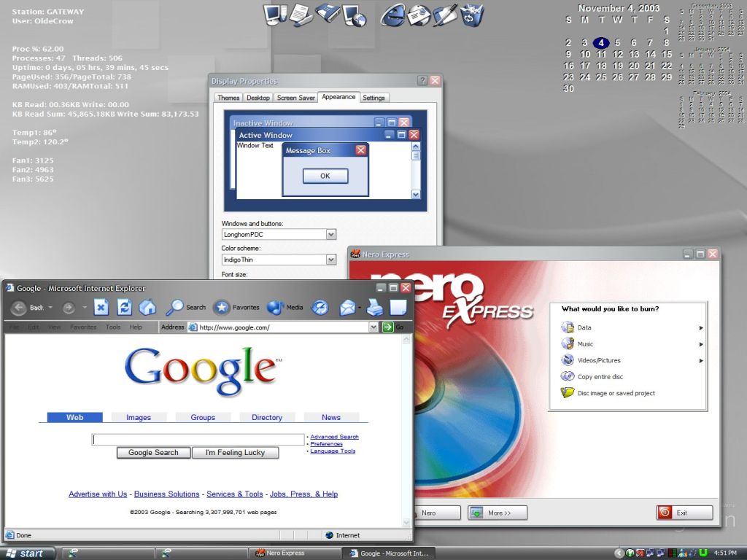Expand the Windows and buttons dropdown
The width and height of the screenshot is (747, 560).
click(331, 234)
